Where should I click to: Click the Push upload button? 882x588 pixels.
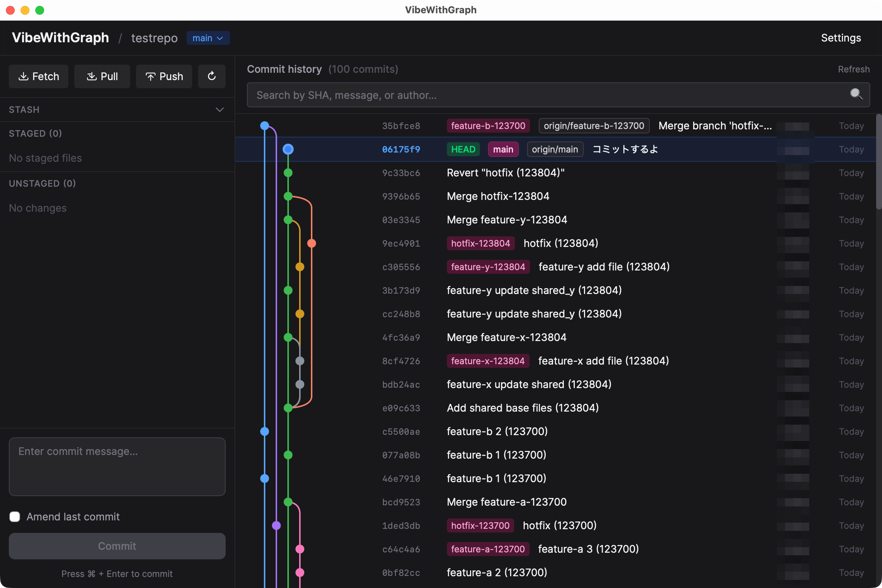(x=164, y=76)
